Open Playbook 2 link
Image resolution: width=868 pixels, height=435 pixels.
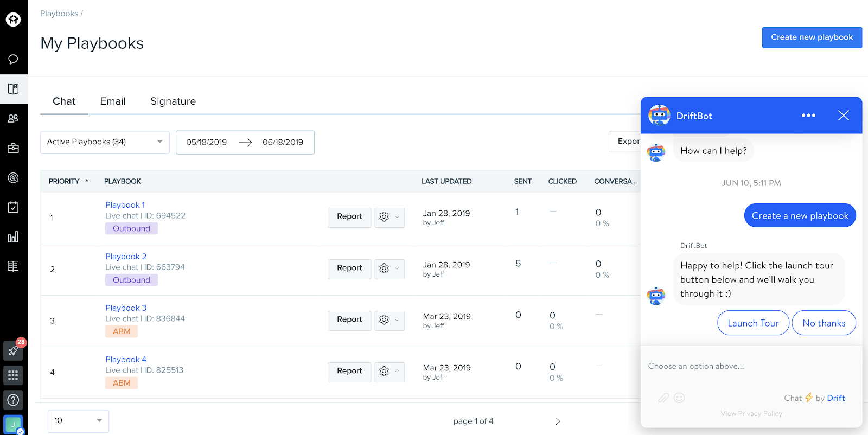pos(126,257)
